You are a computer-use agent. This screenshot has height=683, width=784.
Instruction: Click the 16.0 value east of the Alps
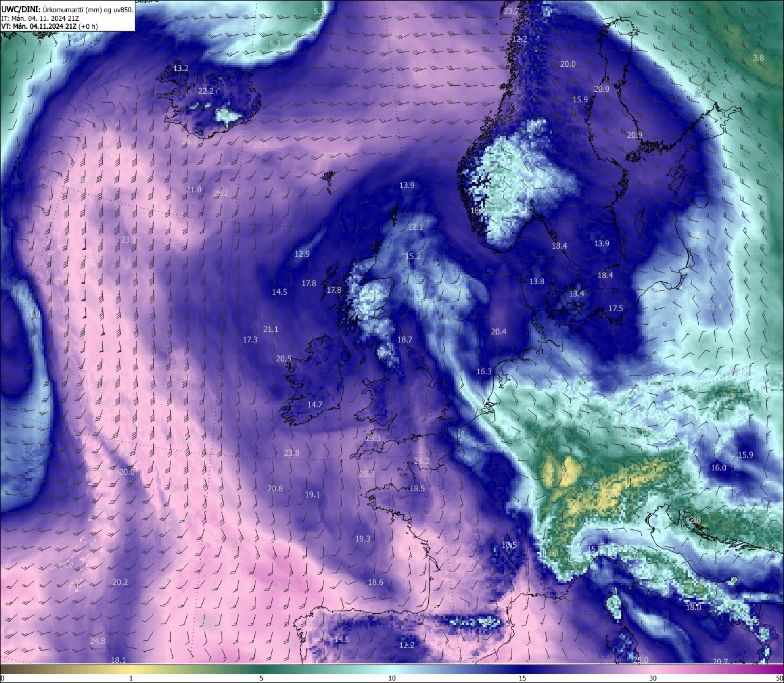[x=718, y=468]
